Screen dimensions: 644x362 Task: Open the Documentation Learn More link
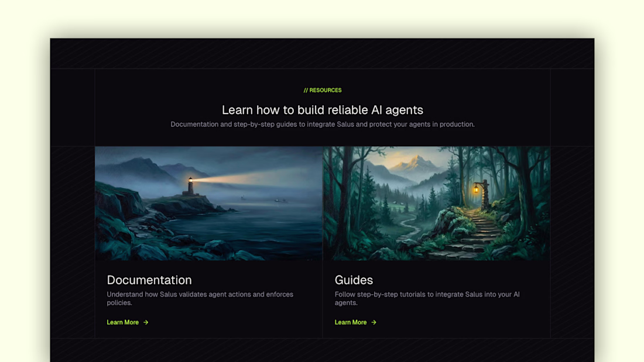tap(127, 322)
